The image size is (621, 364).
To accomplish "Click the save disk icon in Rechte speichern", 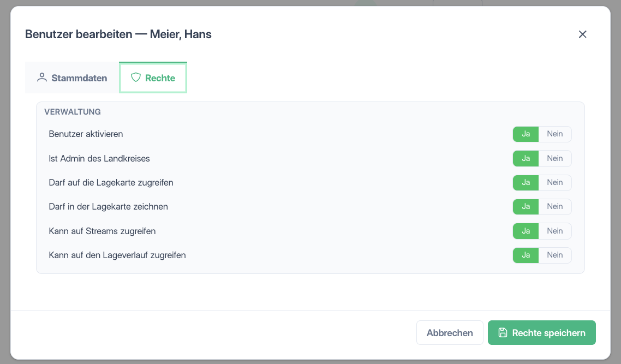I will [503, 333].
